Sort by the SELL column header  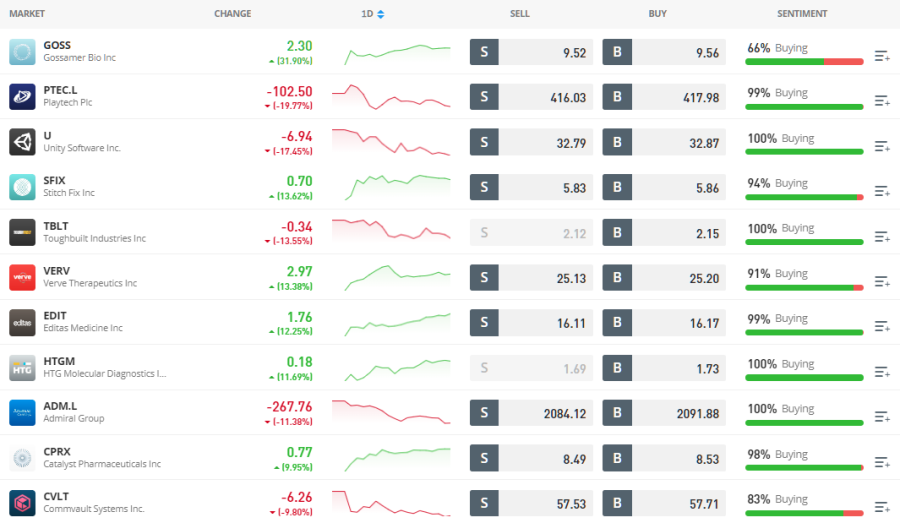[x=519, y=14]
